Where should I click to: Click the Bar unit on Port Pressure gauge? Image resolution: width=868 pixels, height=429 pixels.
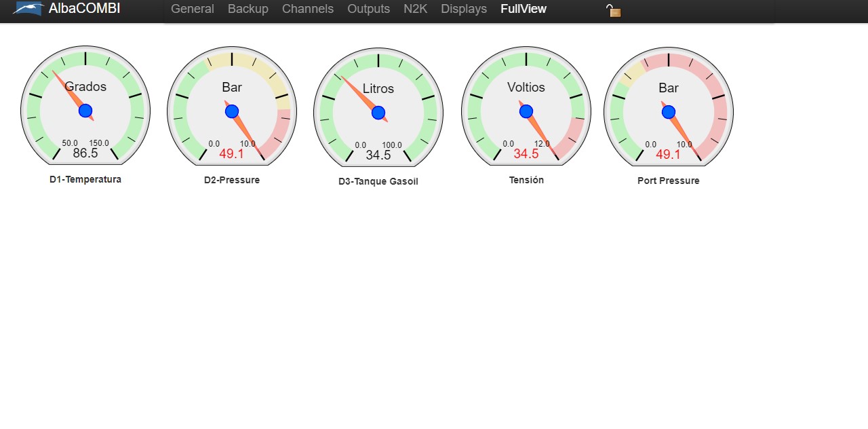pos(669,88)
